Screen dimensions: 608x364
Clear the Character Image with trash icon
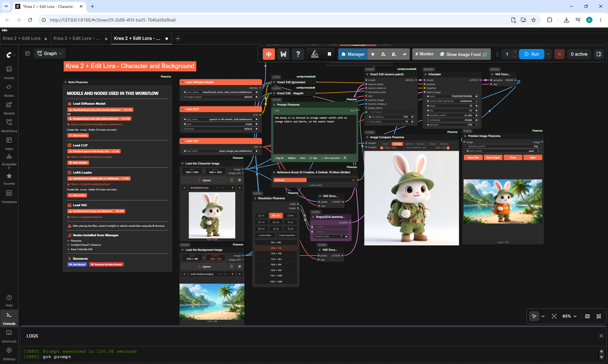tap(232, 180)
